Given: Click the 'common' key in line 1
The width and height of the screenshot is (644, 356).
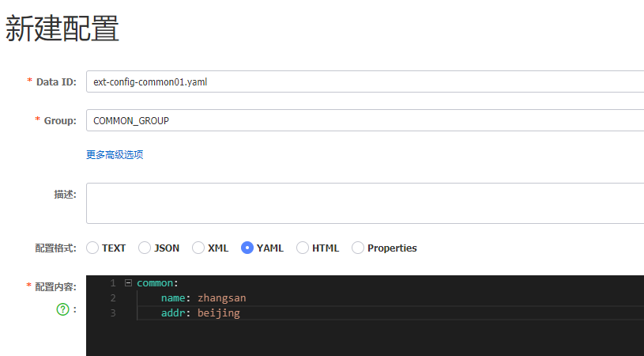Looking at the screenshot, I should pos(155,283).
